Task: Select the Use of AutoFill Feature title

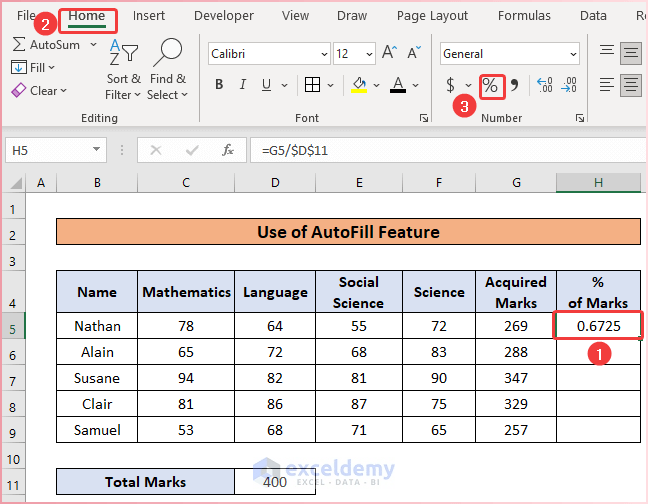Action: click(348, 232)
